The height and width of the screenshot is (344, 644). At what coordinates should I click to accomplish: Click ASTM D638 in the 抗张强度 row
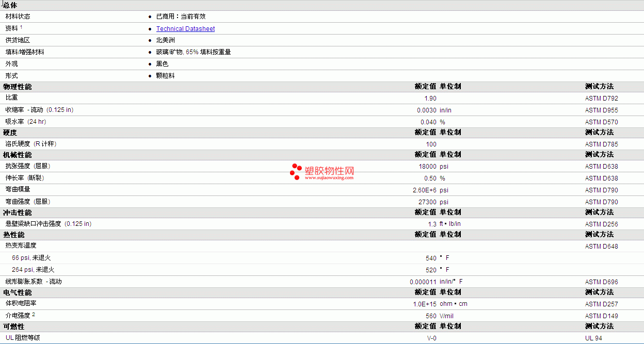click(x=602, y=167)
